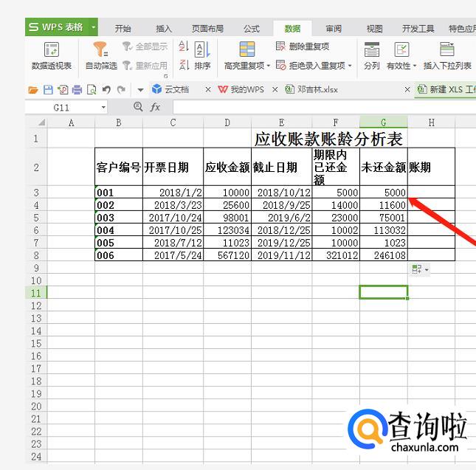Undo the last action
Screen dimensions: 476x470
[106, 90]
